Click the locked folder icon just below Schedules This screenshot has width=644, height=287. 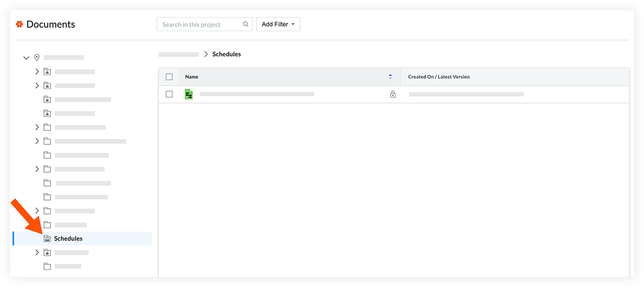pos(47,253)
